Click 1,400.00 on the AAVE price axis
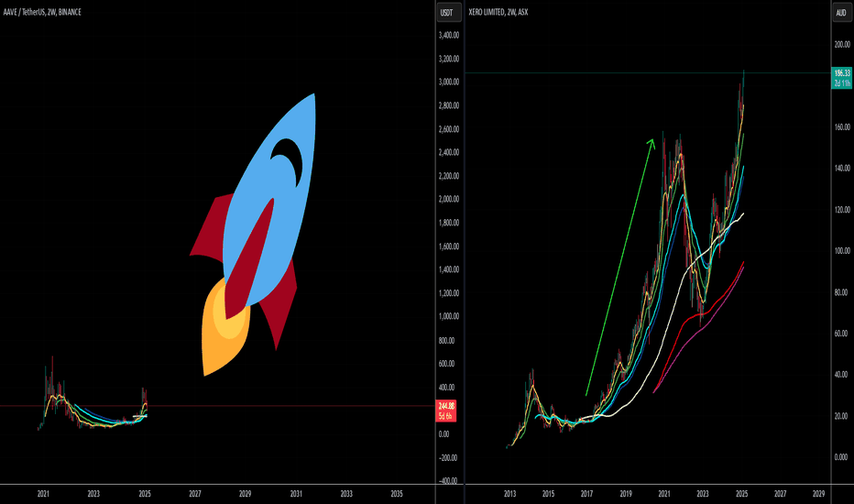 click(x=449, y=269)
